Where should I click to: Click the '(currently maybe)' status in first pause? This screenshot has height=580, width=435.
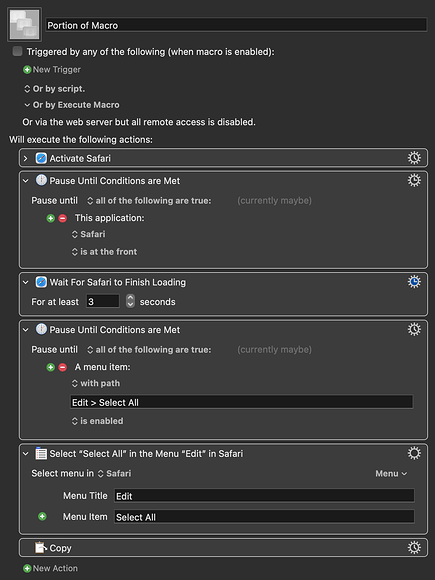(x=274, y=200)
